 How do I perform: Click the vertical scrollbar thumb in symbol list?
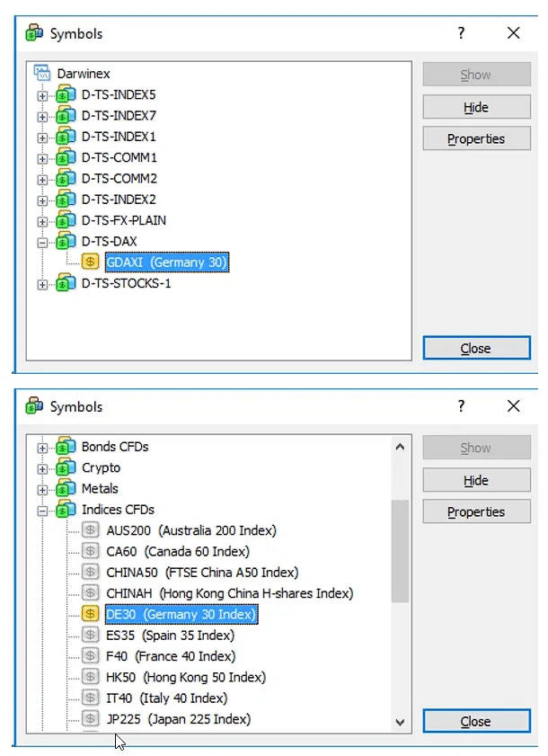400,551
